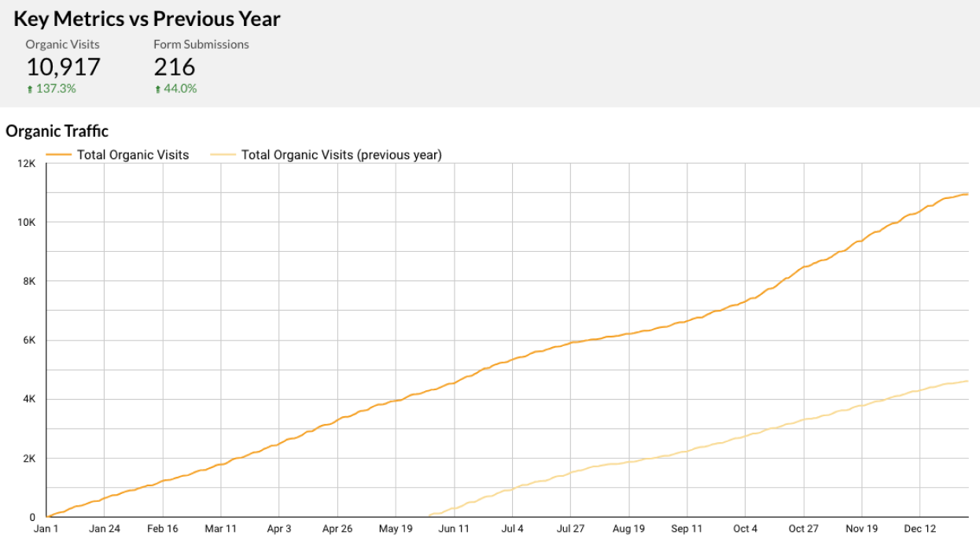This screenshot has width=980, height=546.
Task: Click the green up arrow beside 44.0%
Action: [x=157, y=90]
